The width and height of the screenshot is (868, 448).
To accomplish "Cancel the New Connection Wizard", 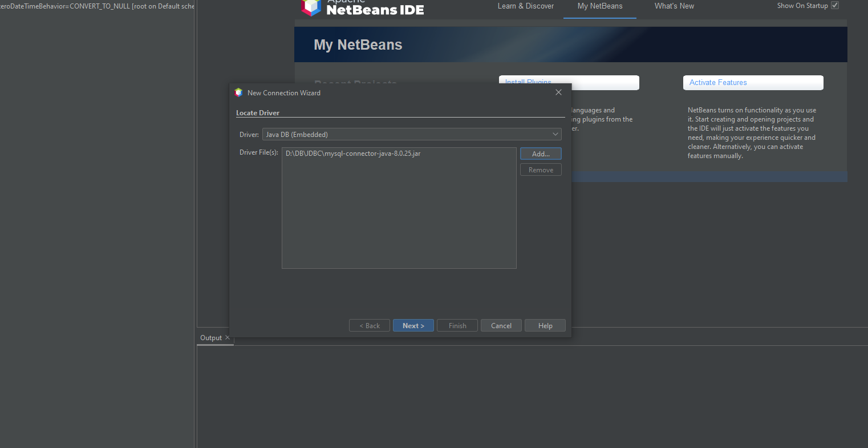I will [x=501, y=325].
